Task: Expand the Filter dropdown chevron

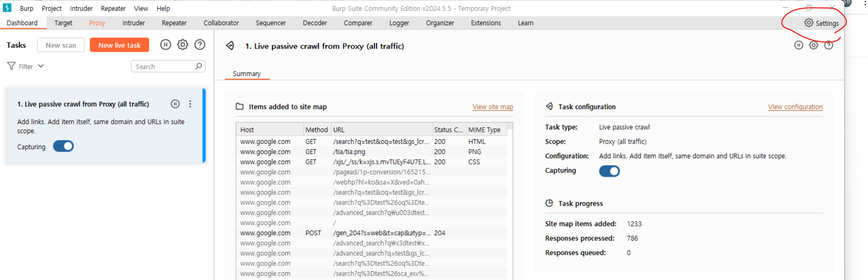Action: coord(41,66)
